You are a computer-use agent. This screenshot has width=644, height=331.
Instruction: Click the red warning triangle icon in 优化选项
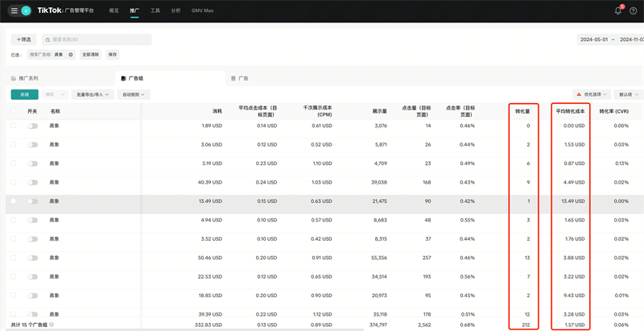579,94
